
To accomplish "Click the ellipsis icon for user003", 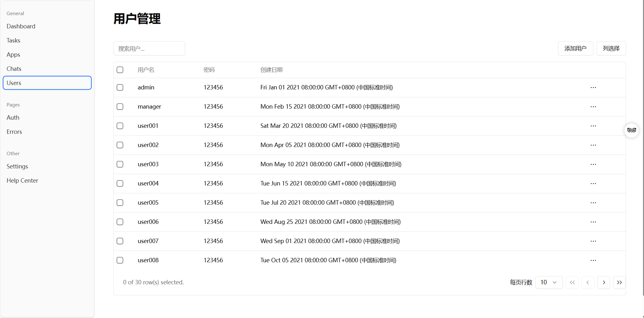I will [593, 164].
